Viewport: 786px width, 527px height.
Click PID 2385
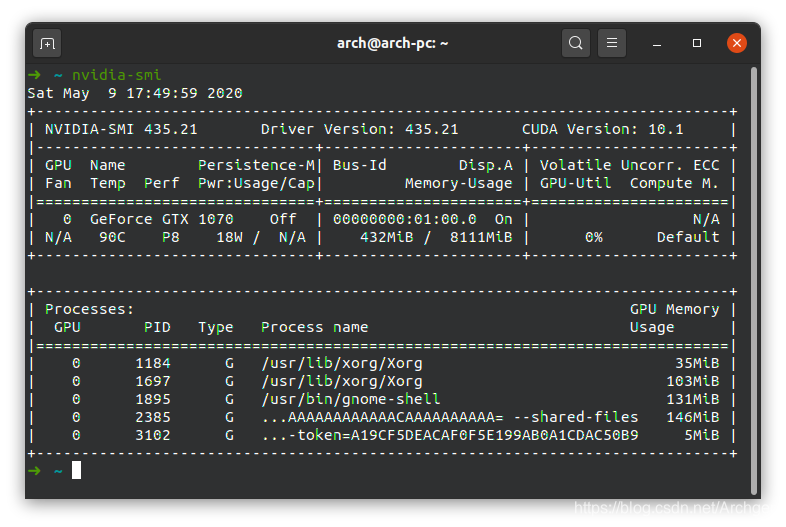tap(152, 418)
